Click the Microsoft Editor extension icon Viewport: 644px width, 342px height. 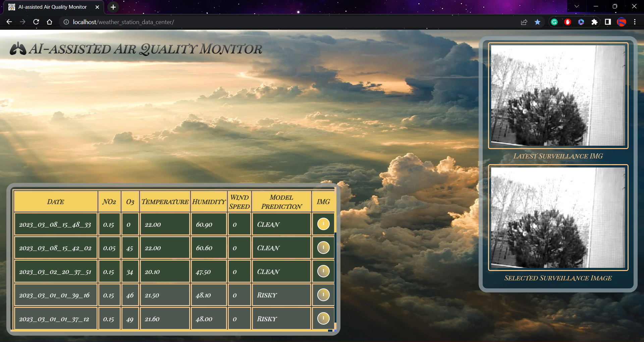pos(581,22)
